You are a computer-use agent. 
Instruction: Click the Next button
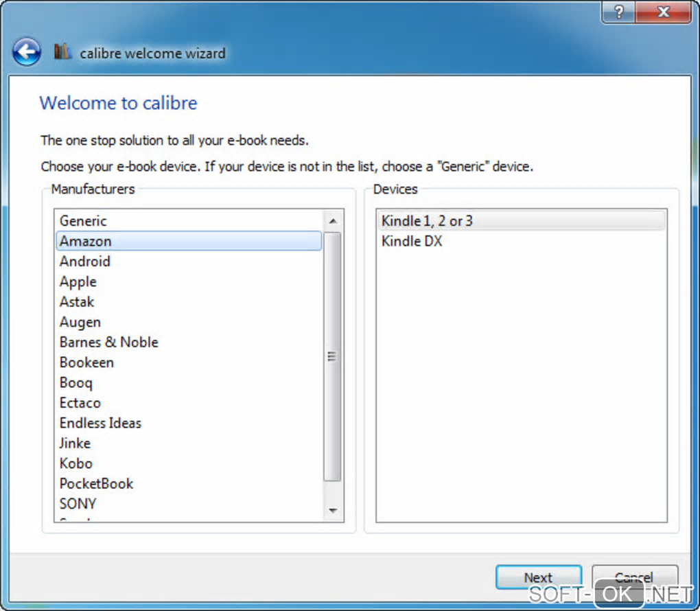pyautogui.click(x=539, y=577)
